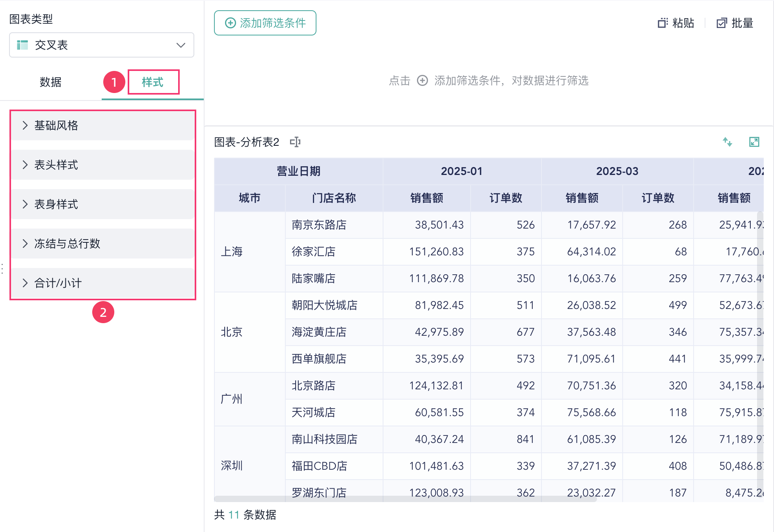Click the fullscreen expand icon of the chart
This screenshot has height=532, width=774.
(754, 142)
